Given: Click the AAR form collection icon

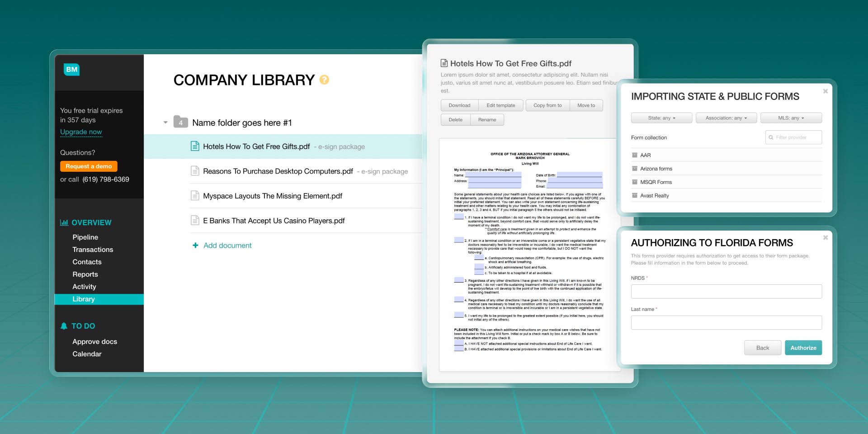Looking at the screenshot, I should (635, 155).
